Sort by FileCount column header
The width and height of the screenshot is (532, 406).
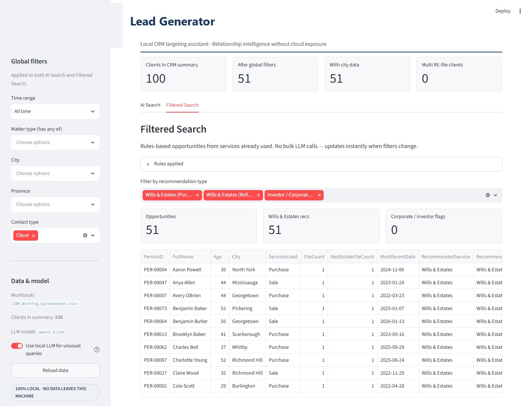(x=314, y=257)
